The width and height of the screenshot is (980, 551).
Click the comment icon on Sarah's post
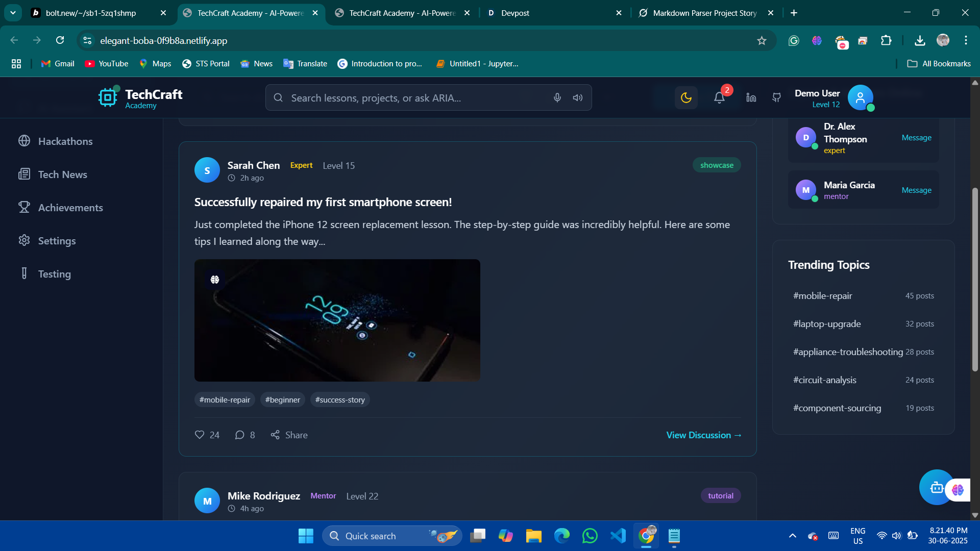pos(239,435)
